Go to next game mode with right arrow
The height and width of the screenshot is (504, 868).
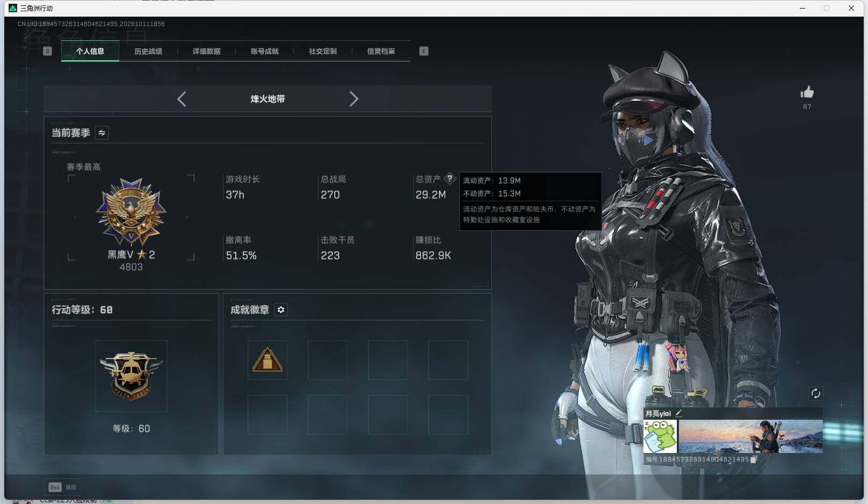353,99
